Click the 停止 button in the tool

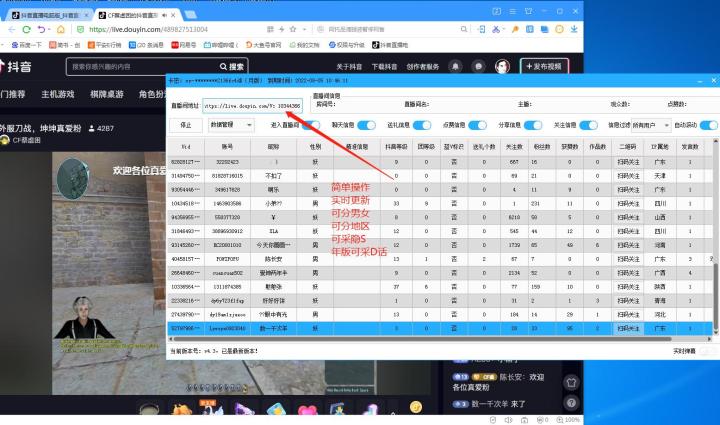point(186,125)
